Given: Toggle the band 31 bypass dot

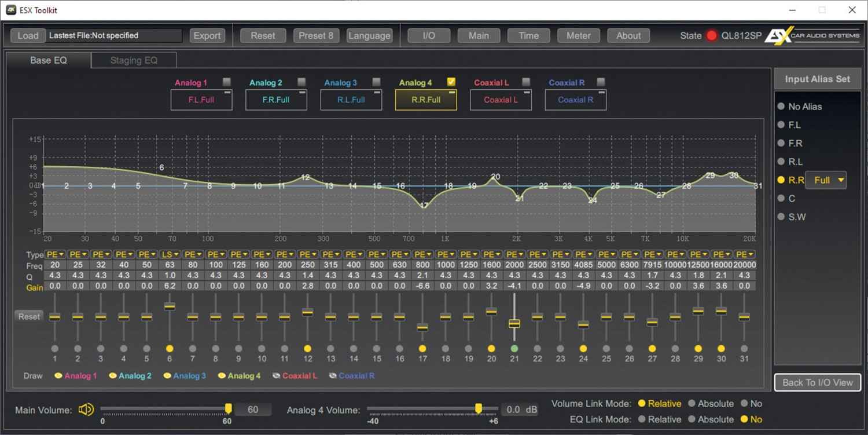Looking at the screenshot, I should point(744,349).
